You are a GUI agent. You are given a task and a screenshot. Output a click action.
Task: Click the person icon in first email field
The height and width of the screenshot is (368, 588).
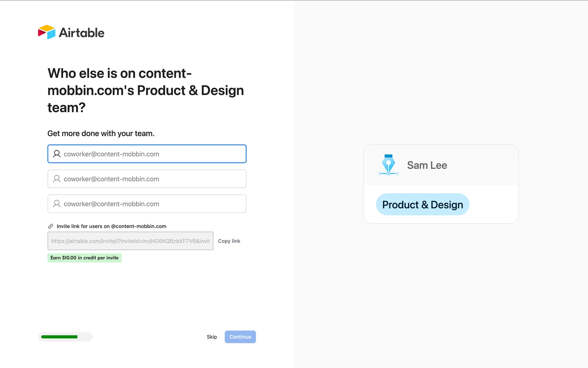click(x=57, y=154)
